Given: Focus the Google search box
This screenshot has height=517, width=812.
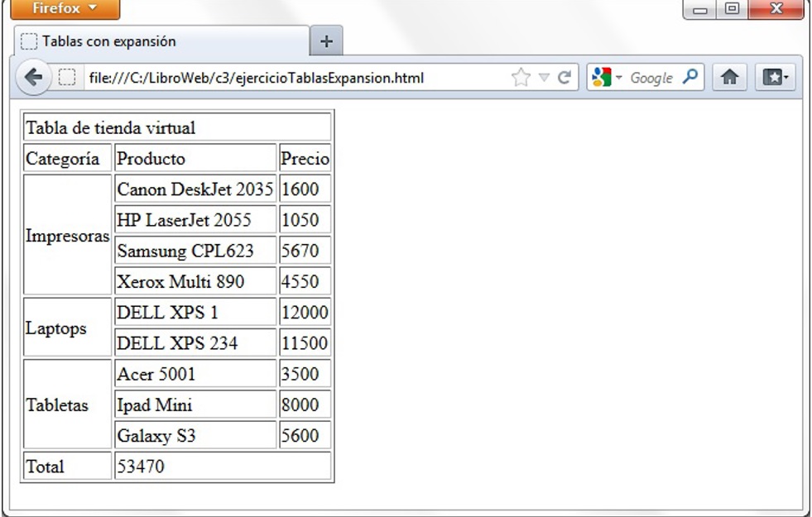Looking at the screenshot, I should pyautogui.click(x=652, y=78).
